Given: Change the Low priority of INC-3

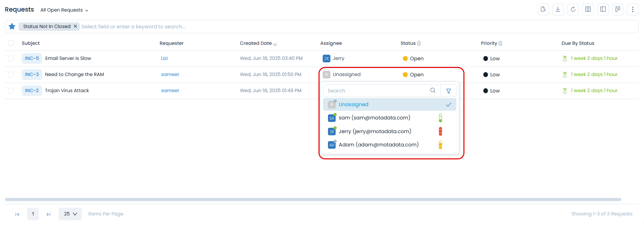Looking at the screenshot, I should tap(491, 75).
